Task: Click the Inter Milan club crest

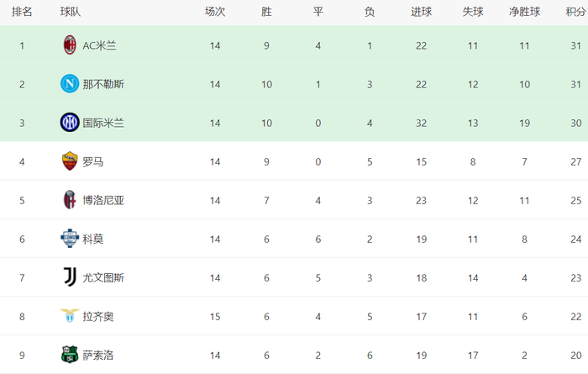Action: coord(70,123)
